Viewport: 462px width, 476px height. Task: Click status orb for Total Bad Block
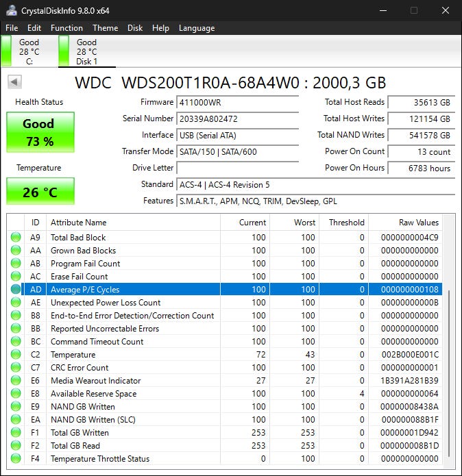[x=16, y=237]
